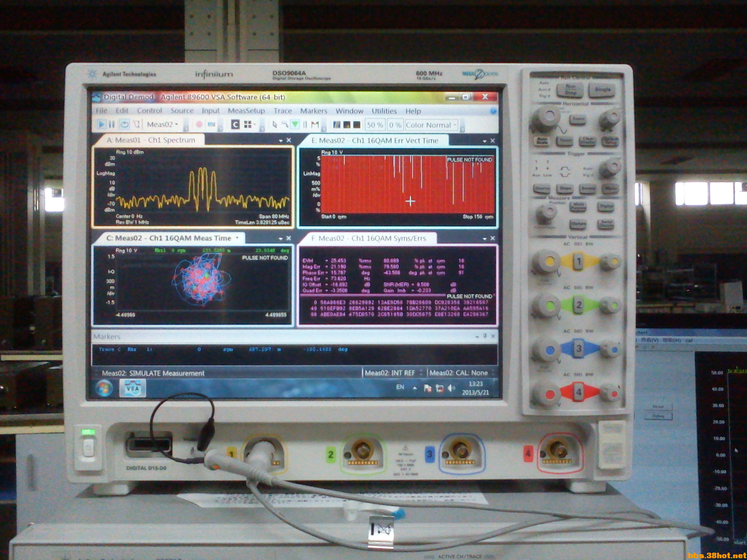Click the marker-to-peak tool icon
747x560 pixels.
point(285,125)
